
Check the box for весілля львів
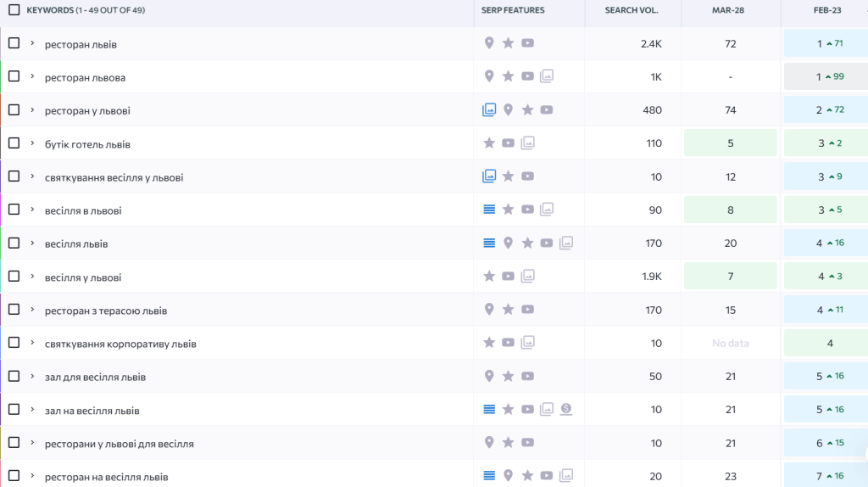click(x=14, y=243)
